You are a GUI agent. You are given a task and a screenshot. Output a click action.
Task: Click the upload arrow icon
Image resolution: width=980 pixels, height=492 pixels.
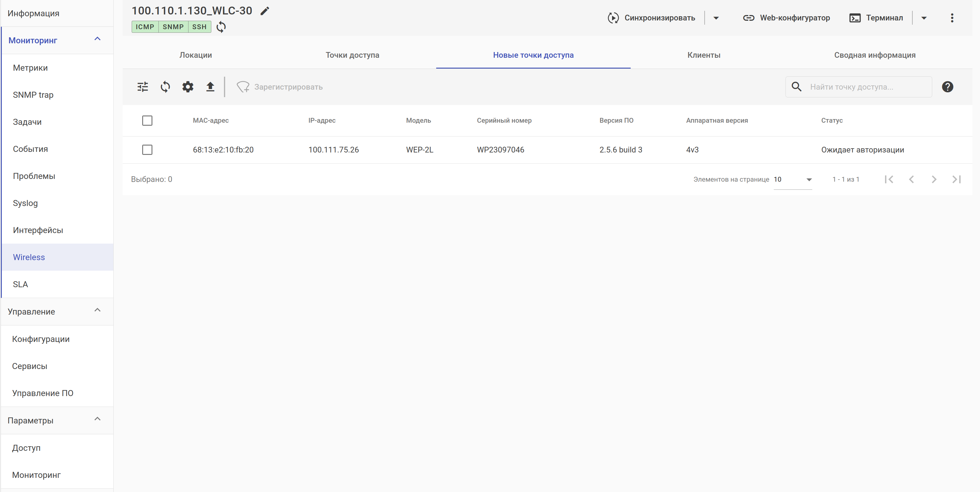(x=210, y=87)
